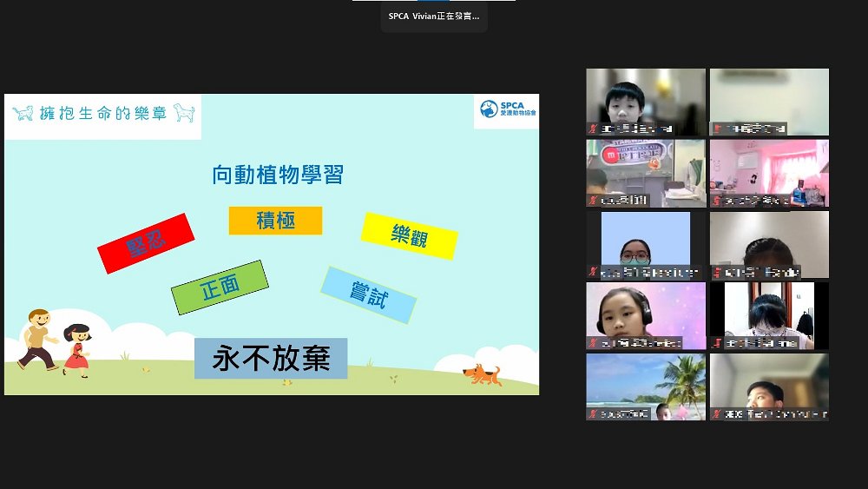Click the yellow 樂觀 label

pyautogui.click(x=409, y=235)
